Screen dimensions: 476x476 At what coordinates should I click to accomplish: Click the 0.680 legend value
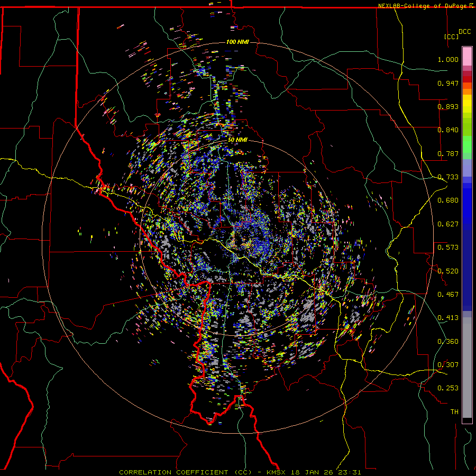tap(448, 200)
